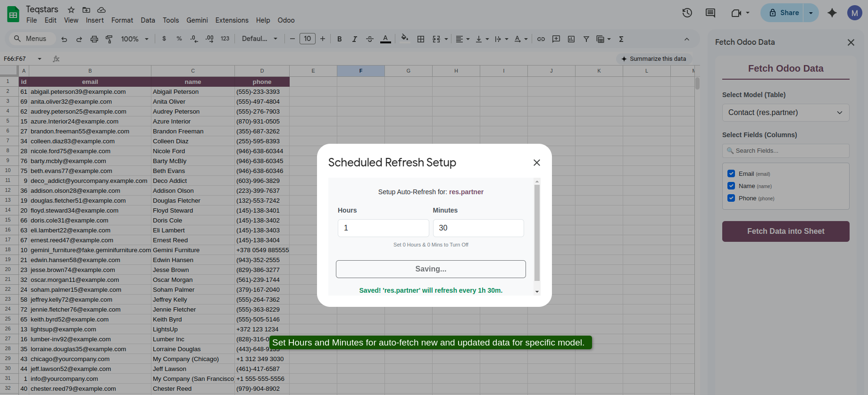Uncheck the Phone field checkbox
Screen dimensions: 868x395
coord(731,198)
